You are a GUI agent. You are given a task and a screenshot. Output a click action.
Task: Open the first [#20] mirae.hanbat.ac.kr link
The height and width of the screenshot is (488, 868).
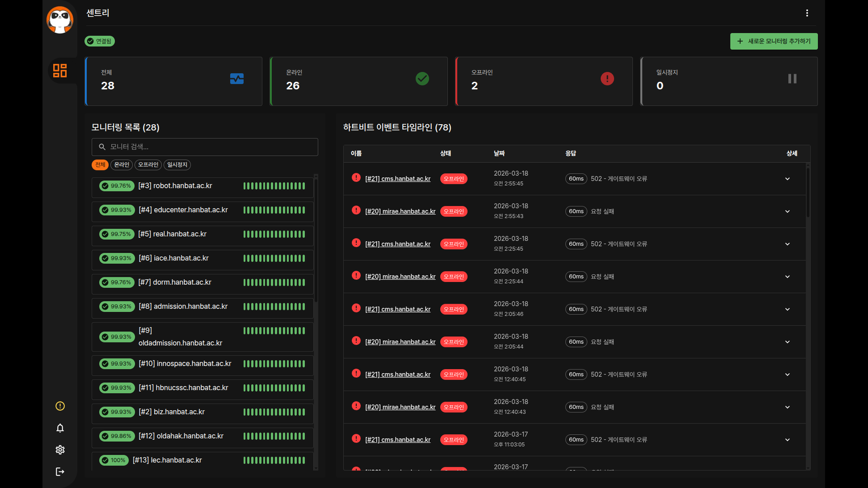[400, 211]
